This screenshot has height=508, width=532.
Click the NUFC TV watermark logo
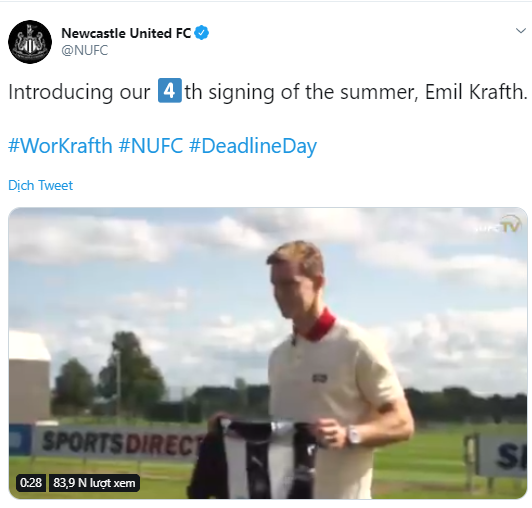click(x=498, y=225)
